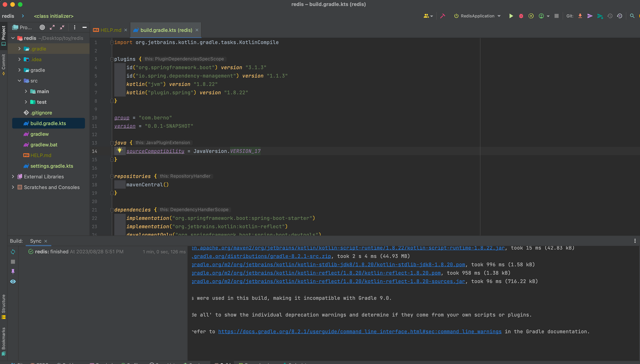Open the Project view dropdown header
This screenshot has width=640, height=364.
coord(22,27)
